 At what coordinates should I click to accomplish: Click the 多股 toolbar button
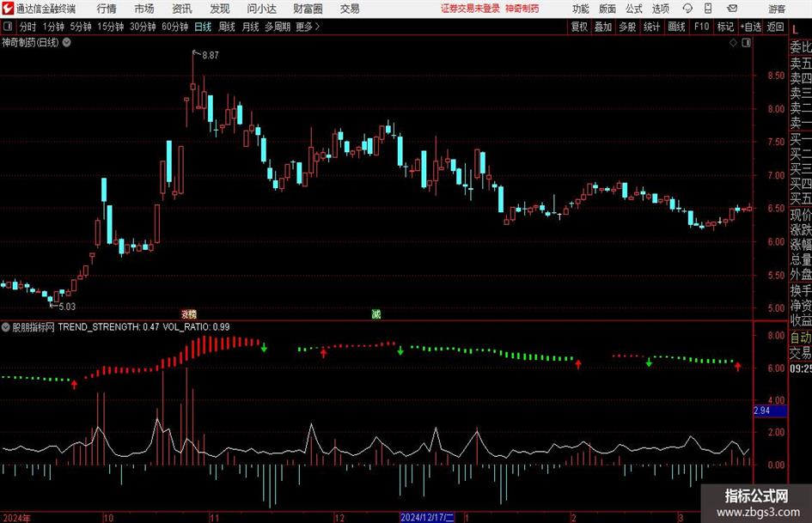(x=627, y=27)
